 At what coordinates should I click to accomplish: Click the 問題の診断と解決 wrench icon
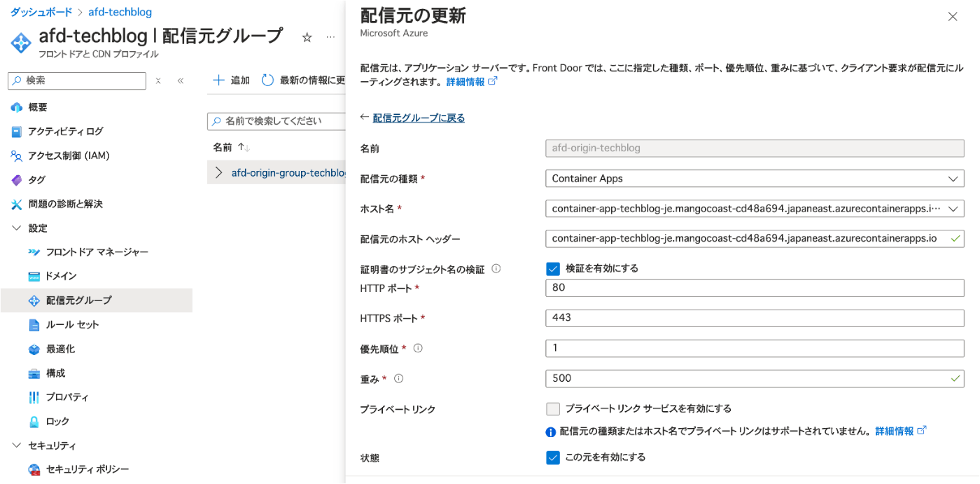click(17, 204)
